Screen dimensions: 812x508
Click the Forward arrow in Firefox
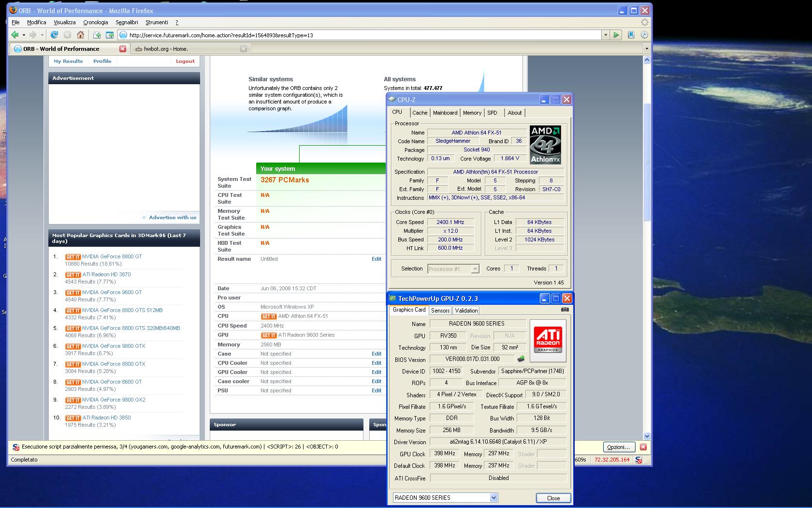[x=33, y=35]
